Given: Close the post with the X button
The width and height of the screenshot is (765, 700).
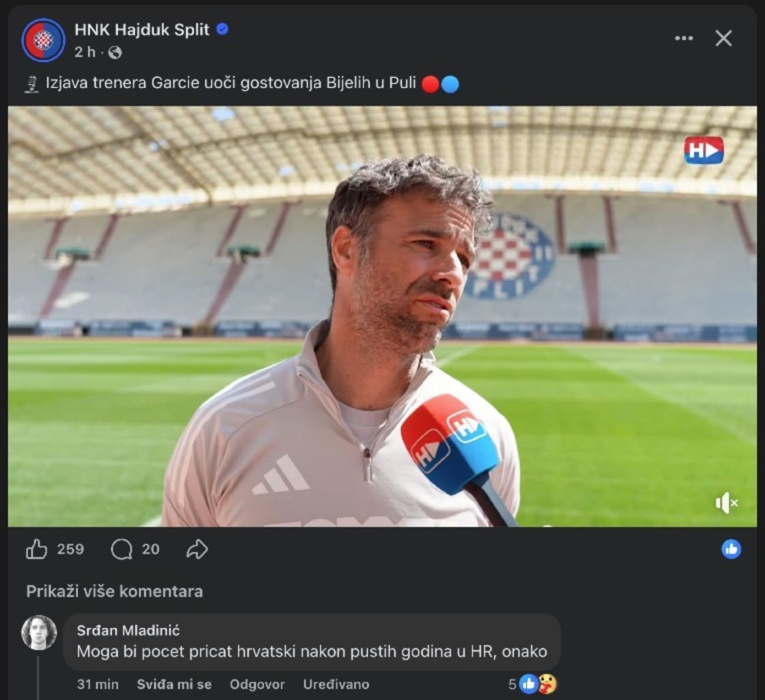Looking at the screenshot, I should tap(723, 38).
